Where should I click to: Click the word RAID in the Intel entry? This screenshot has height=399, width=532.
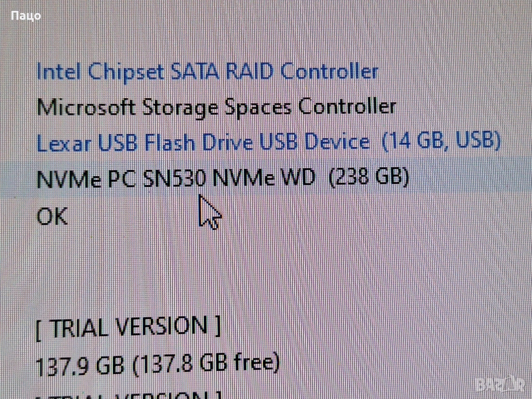[249, 72]
